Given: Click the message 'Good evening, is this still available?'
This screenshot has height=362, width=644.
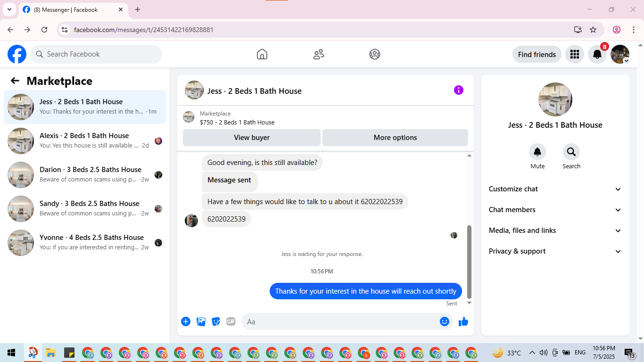Looking at the screenshot, I should coord(262,163).
